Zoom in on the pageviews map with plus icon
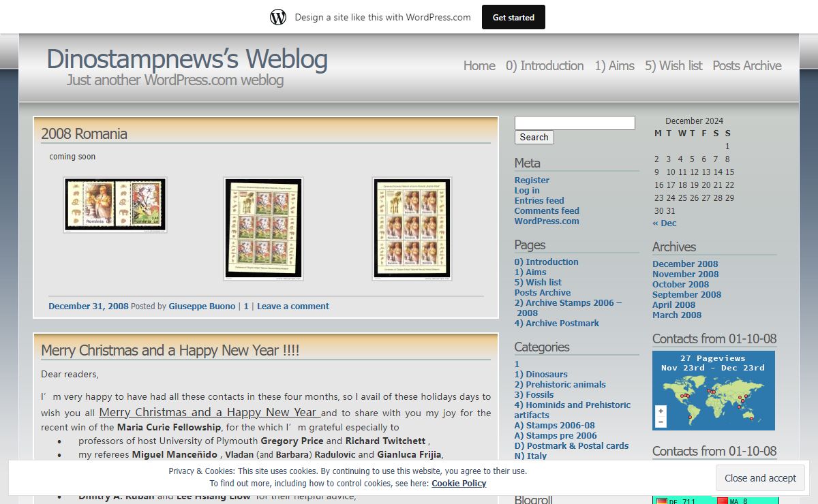The height and width of the screenshot is (504, 818). coord(661,411)
